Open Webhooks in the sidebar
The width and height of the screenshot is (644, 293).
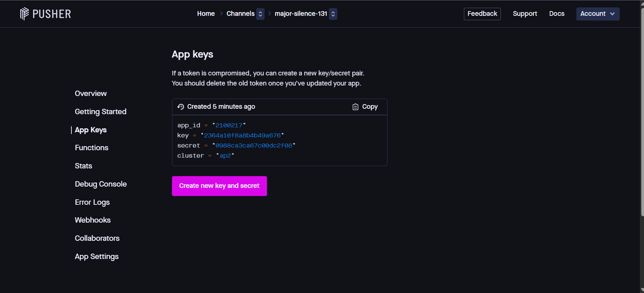(93, 220)
